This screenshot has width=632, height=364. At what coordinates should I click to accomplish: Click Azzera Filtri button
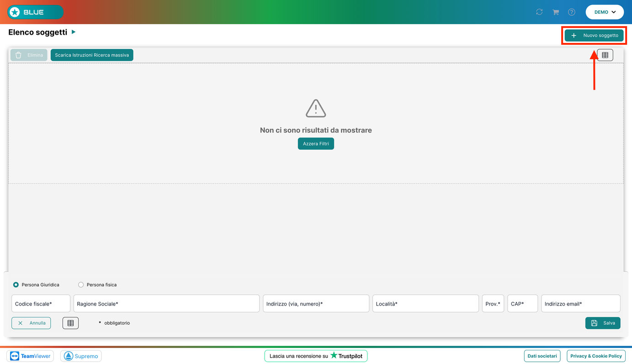(x=316, y=143)
